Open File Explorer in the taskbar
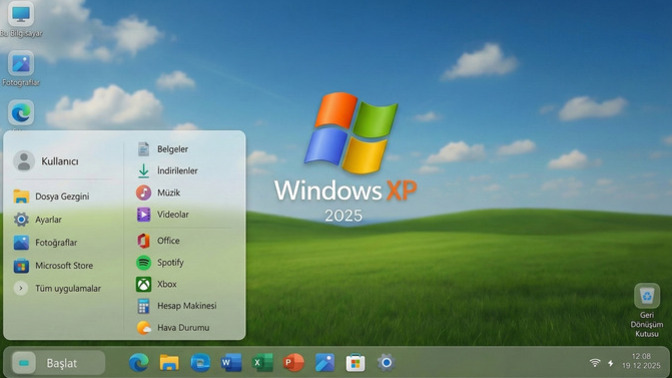This screenshot has width=672, height=378. pyautogui.click(x=169, y=363)
